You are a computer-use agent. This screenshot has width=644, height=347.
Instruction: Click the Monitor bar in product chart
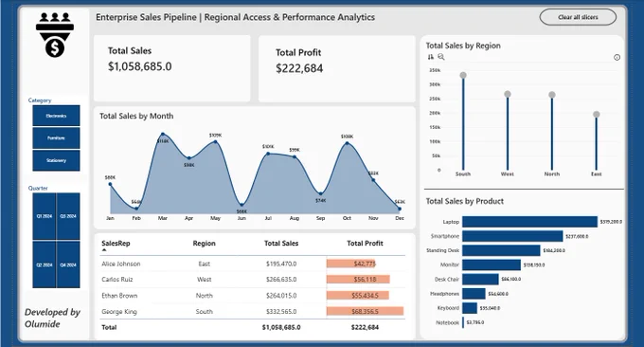(492, 265)
